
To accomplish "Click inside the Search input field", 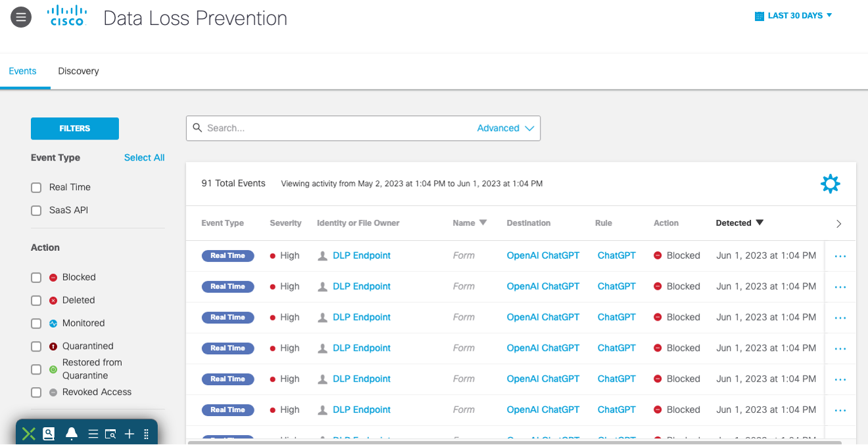I will tap(296, 128).
